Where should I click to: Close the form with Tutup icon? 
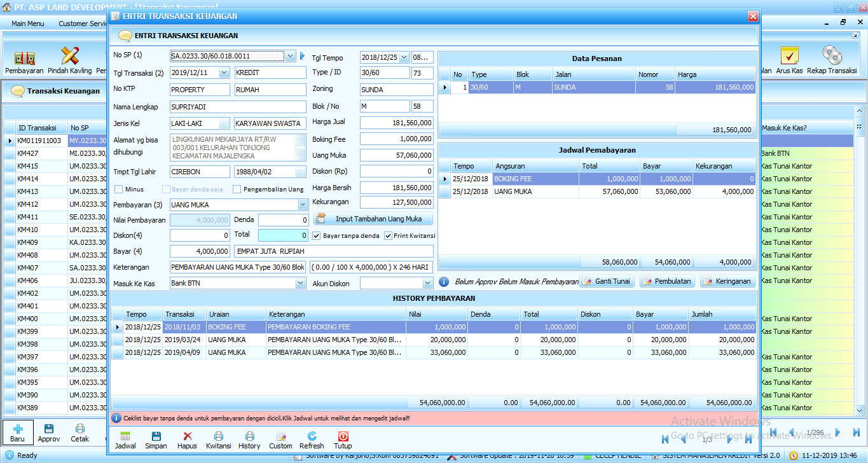point(343,437)
